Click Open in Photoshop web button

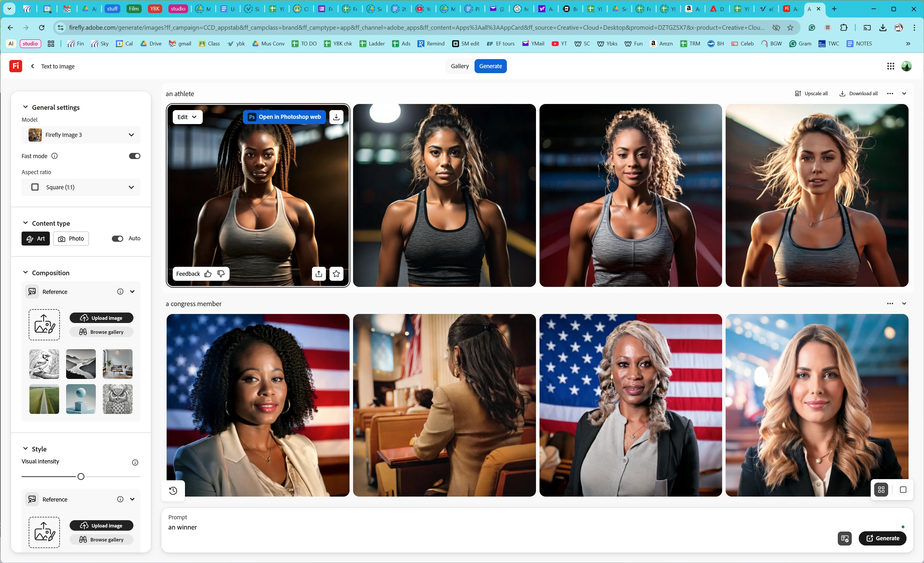pyautogui.click(x=284, y=117)
